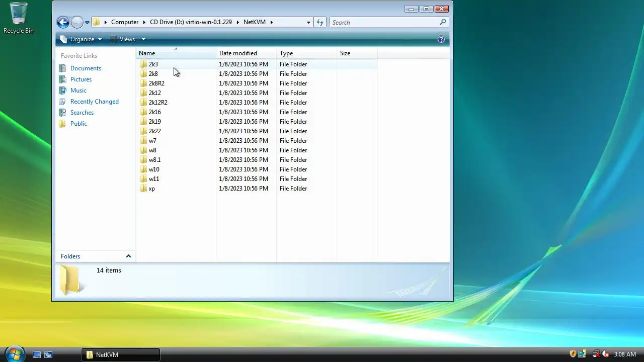Click the Searches icon in Favorite Links
Image resolution: width=644 pixels, height=362 pixels.
coord(62,113)
